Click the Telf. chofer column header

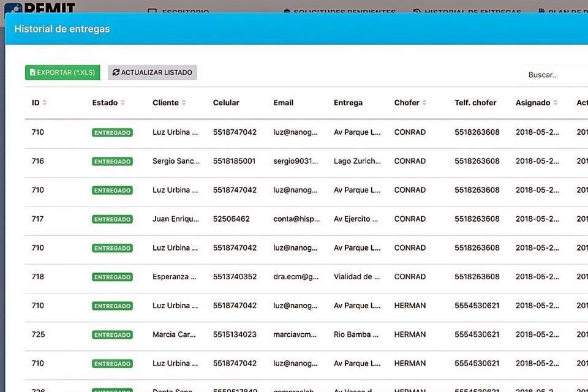[x=475, y=102]
